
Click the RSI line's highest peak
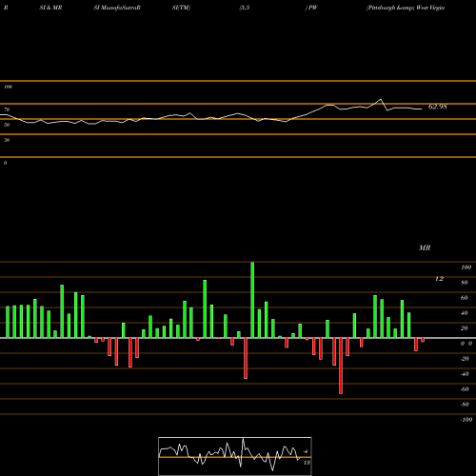pos(381,100)
